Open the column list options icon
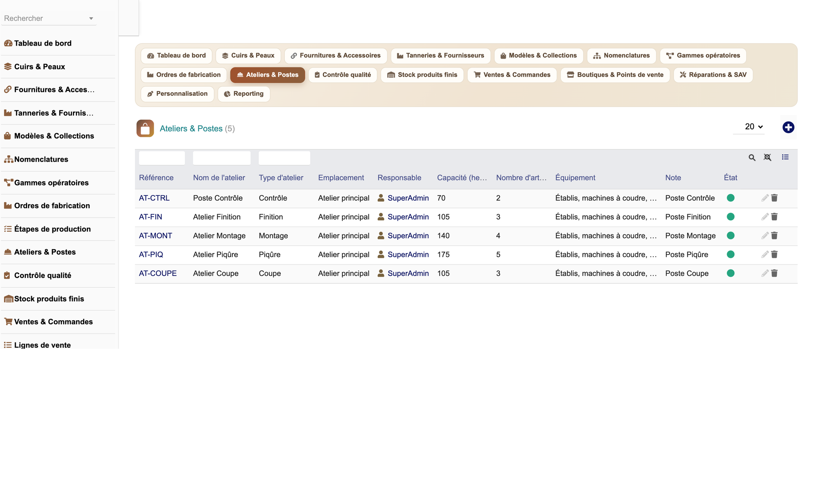The height and width of the screenshot is (504, 815). click(x=785, y=157)
